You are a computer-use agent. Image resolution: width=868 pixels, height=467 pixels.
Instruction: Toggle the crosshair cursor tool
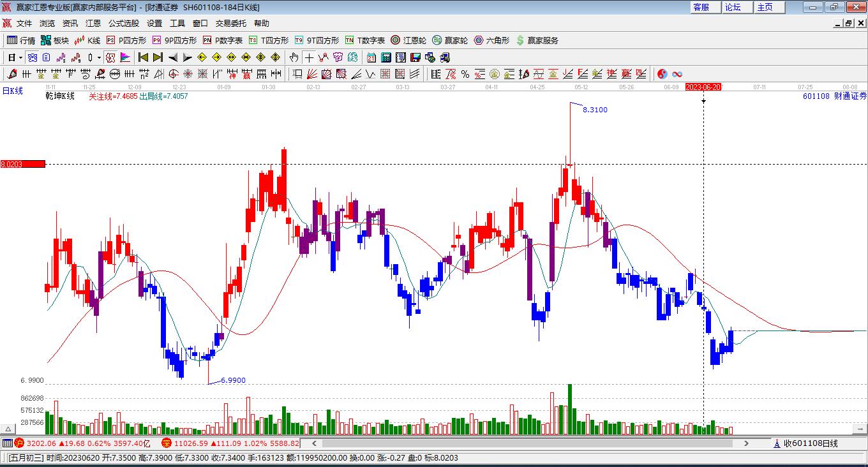309,57
